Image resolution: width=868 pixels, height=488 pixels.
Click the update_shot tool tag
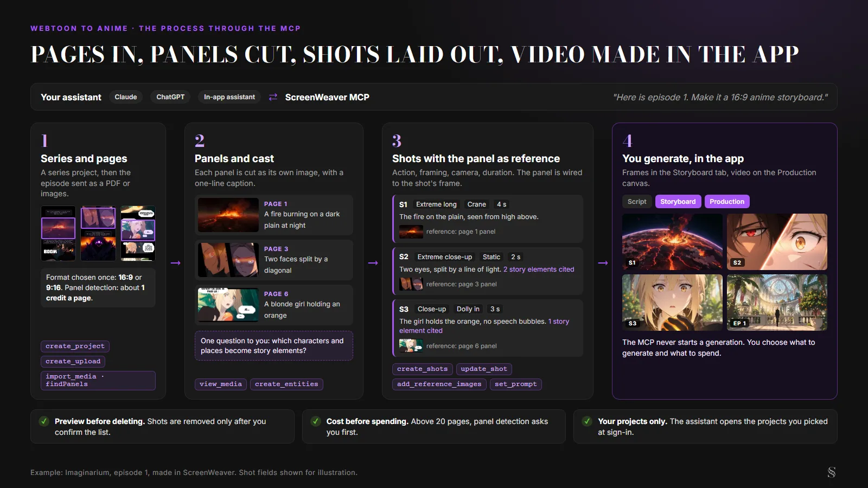pos(484,369)
